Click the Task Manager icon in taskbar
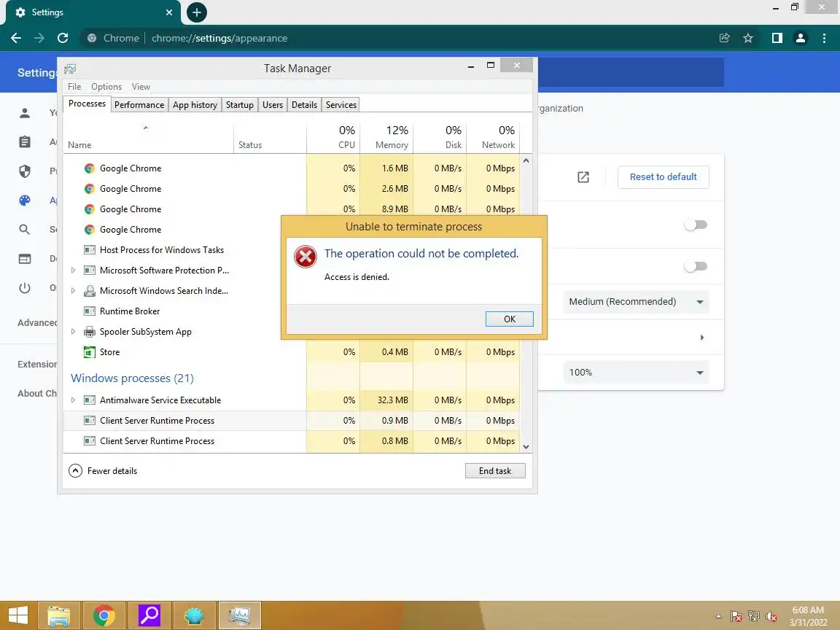 (239, 615)
